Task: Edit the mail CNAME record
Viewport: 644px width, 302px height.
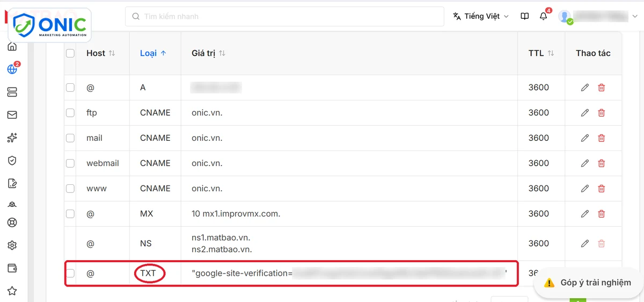Action: 585,138
